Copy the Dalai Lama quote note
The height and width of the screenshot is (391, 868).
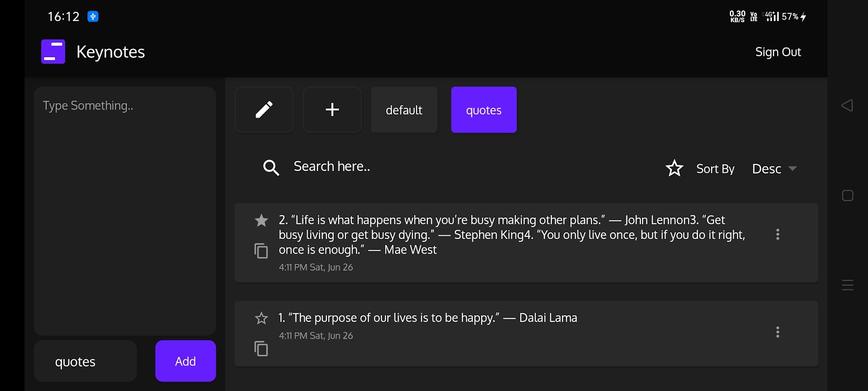pos(261,348)
